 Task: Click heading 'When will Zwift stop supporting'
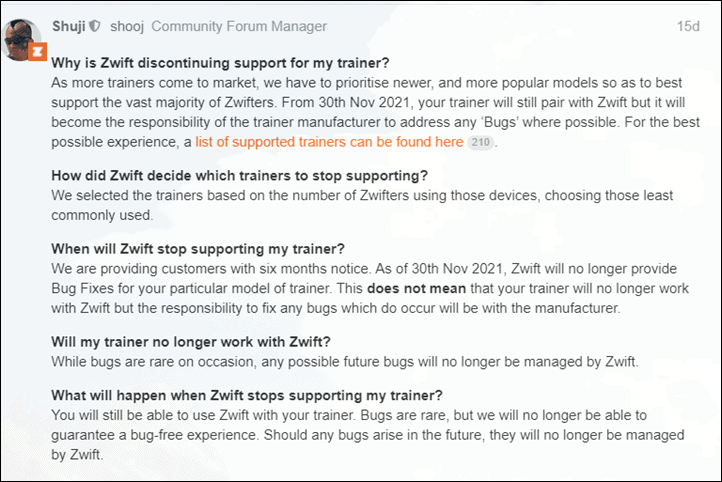[198, 249]
